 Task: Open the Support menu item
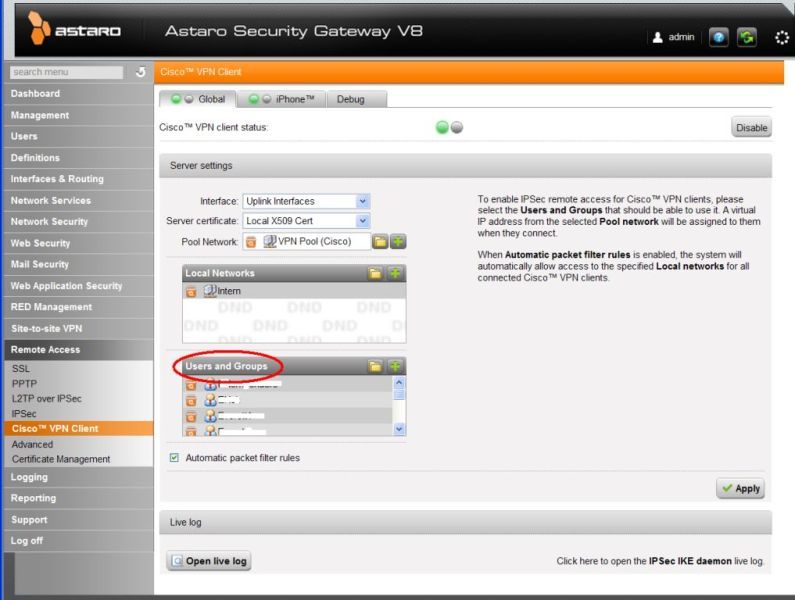79,520
